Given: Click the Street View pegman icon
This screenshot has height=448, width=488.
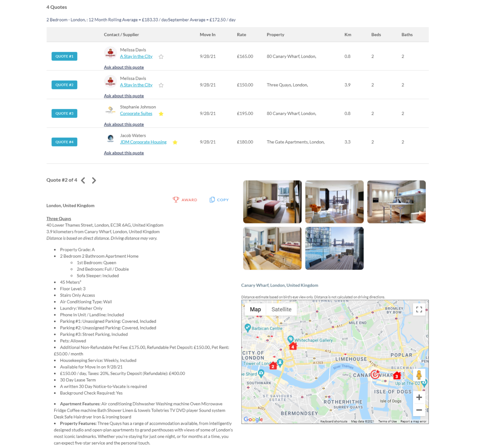Looking at the screenshot, I should click(419, 375).
